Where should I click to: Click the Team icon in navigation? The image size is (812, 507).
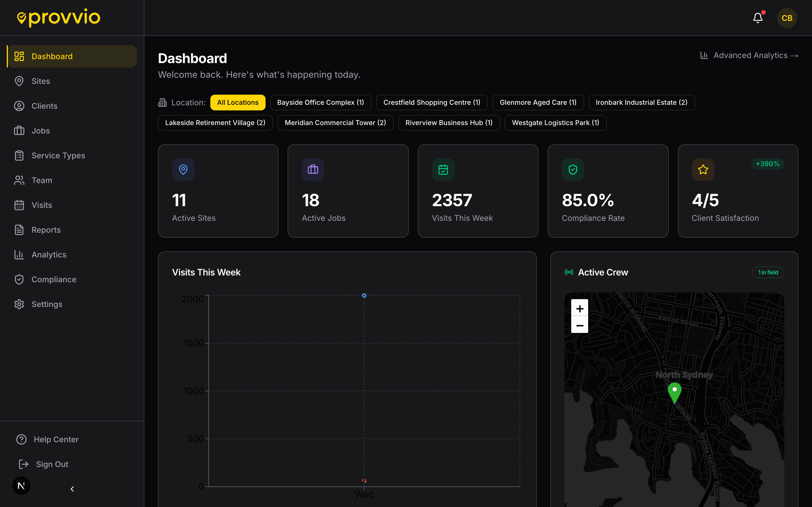tap(19, 180)
